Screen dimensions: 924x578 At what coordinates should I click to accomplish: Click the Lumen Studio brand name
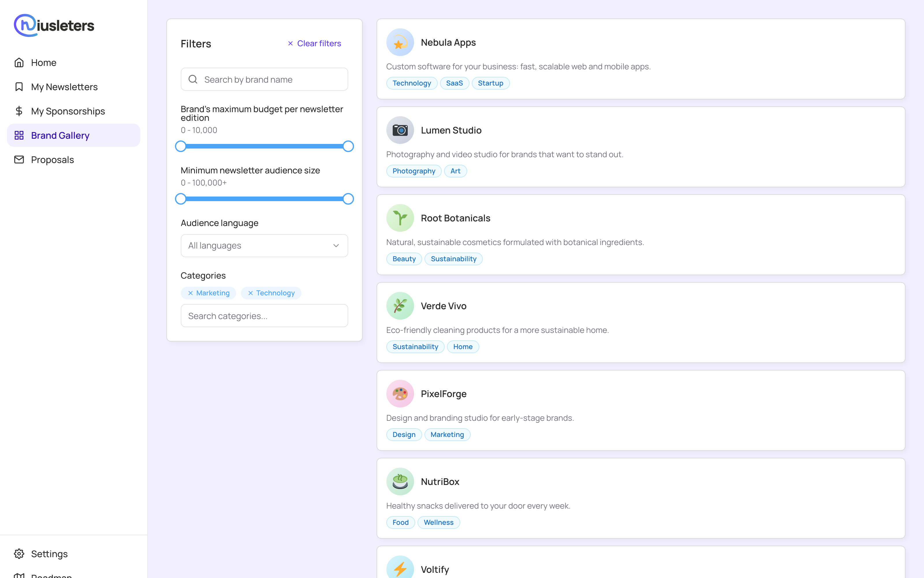[x=451, y=130]
